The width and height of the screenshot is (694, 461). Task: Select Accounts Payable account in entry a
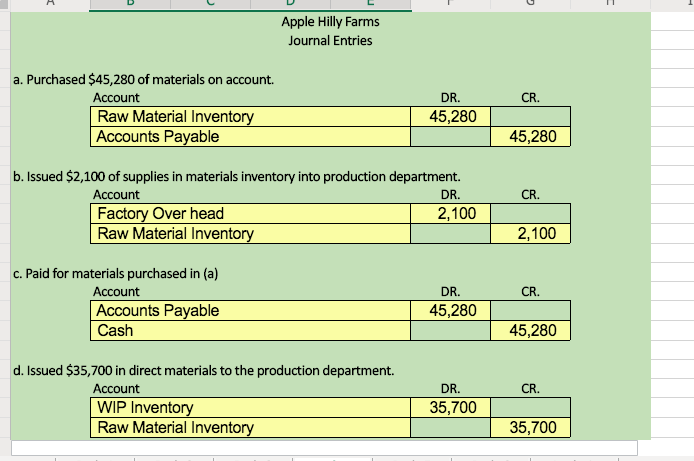click(251, 136)
